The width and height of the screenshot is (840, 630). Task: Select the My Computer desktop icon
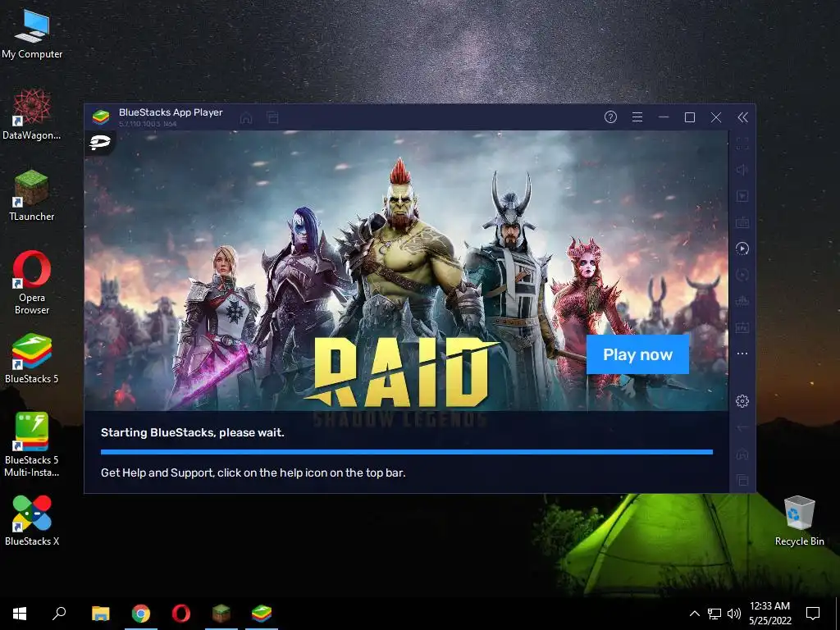pyautogui.click(x=32, y=34)
